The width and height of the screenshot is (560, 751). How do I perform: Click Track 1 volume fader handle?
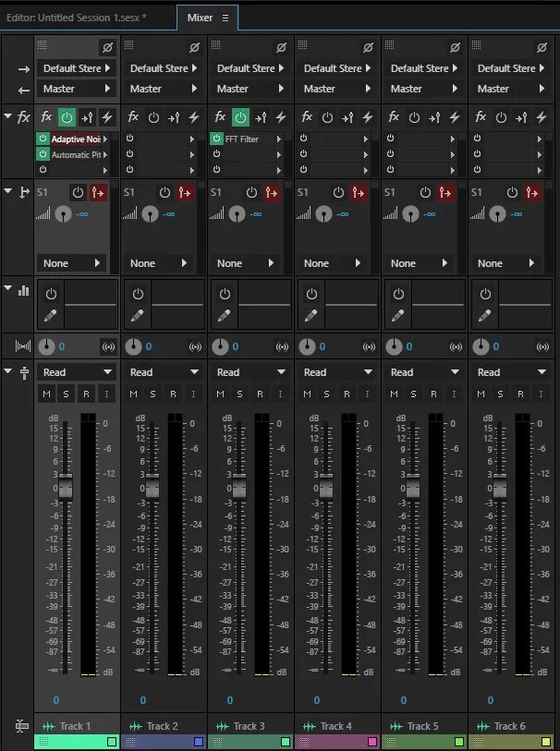click(66, 487)
